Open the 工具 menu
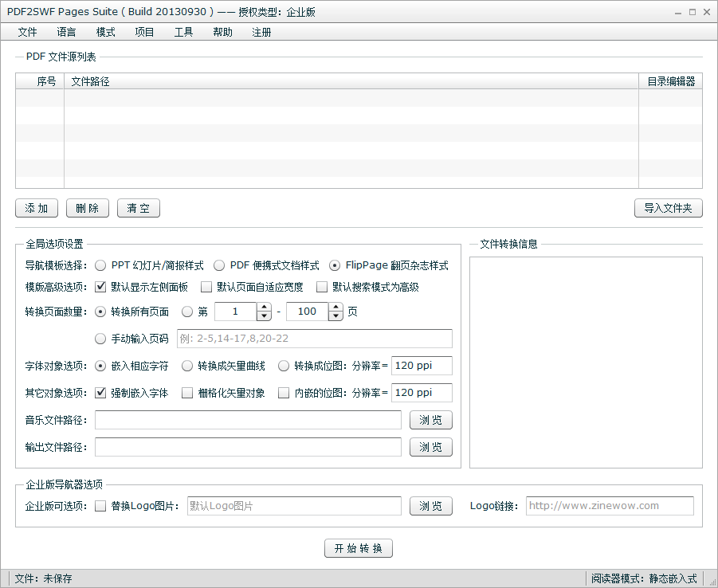718x588 pixels. click(183, 32)
